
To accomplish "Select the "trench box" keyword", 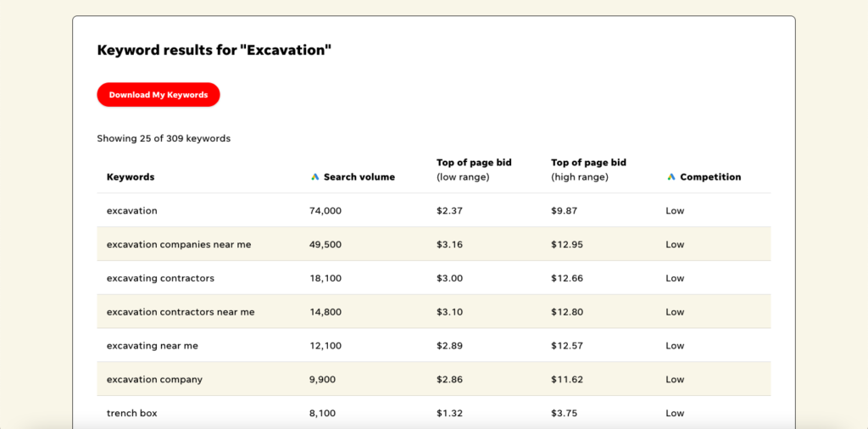I will click(x=132, y=413).
